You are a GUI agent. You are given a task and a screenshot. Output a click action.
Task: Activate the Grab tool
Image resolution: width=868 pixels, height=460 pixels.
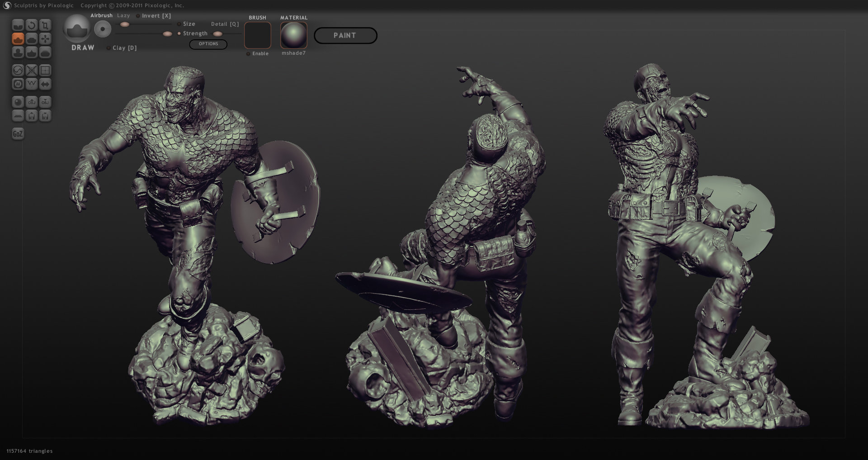[x=46, y=39]
